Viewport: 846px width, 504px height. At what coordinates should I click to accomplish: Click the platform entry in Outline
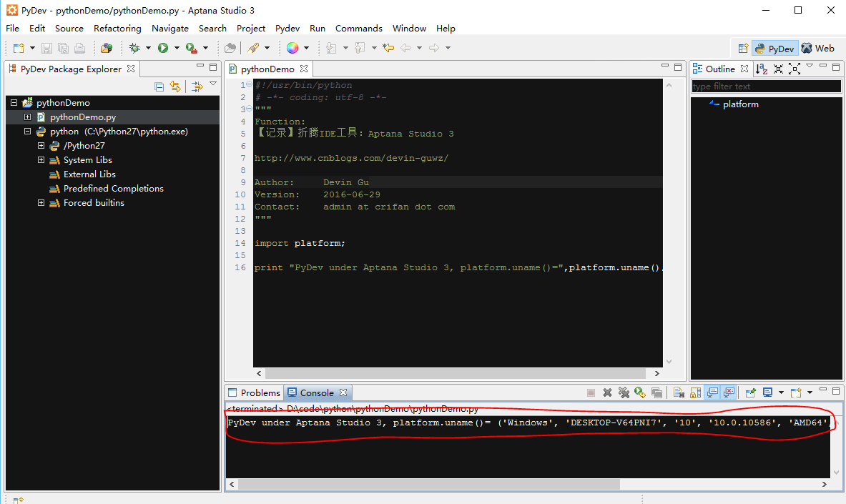[741, 104]
